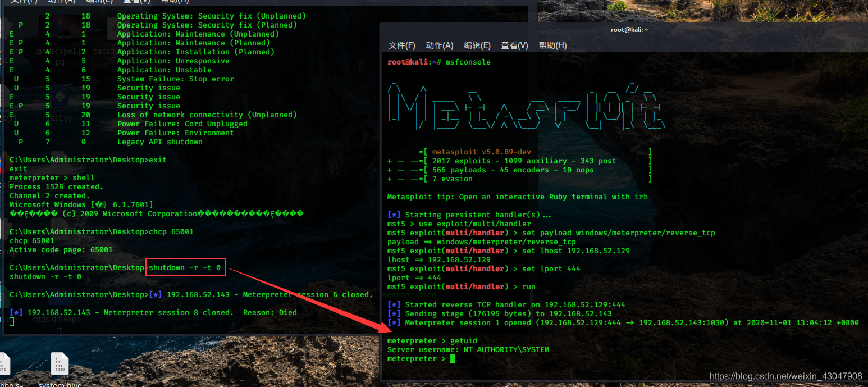Click the 'Microsoft Windows [.. 6.1.7601]' version line
The width and height of the screenshot is (868, 387).
click(81, 204)
